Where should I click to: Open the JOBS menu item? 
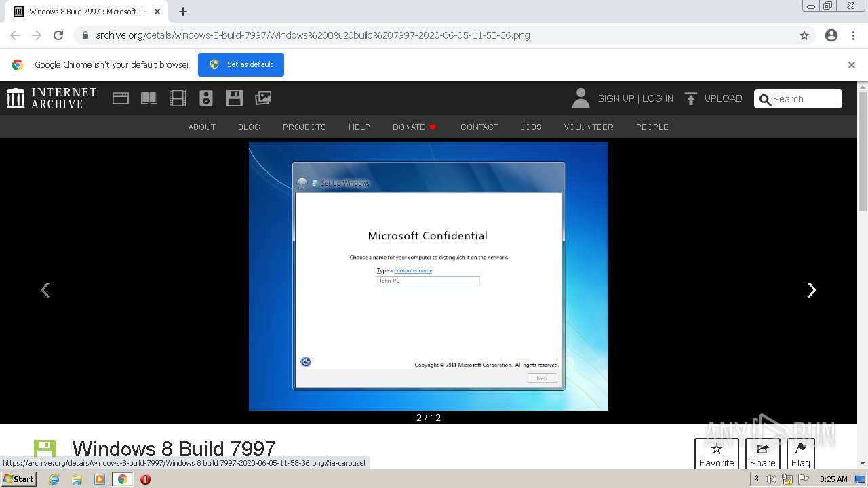(x=531, y=127)
